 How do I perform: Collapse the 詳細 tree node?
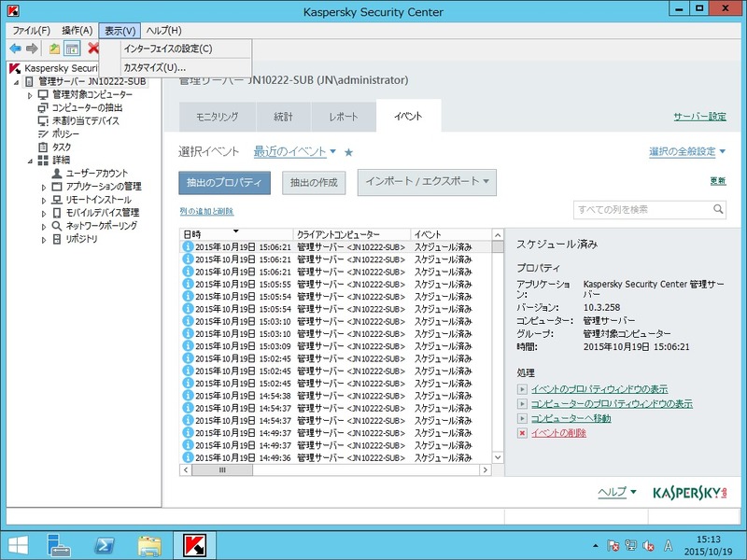30,161
